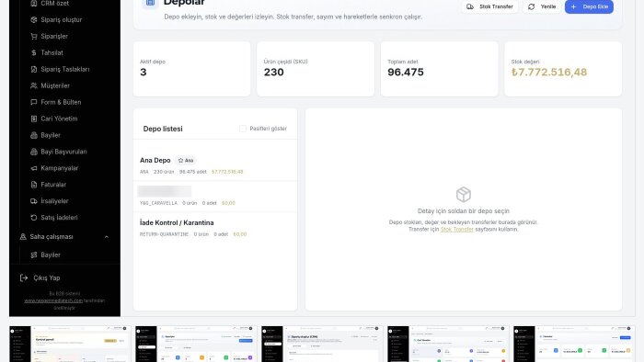Click the Stok Transfer button
The width and height of the screenshot is (644, 362).
click(490, 6)
